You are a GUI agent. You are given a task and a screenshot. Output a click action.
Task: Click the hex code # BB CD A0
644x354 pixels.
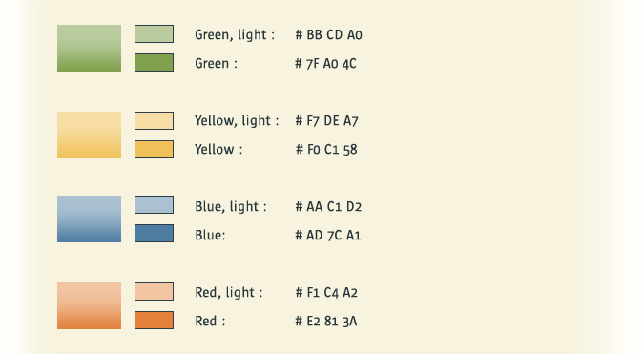328,35
